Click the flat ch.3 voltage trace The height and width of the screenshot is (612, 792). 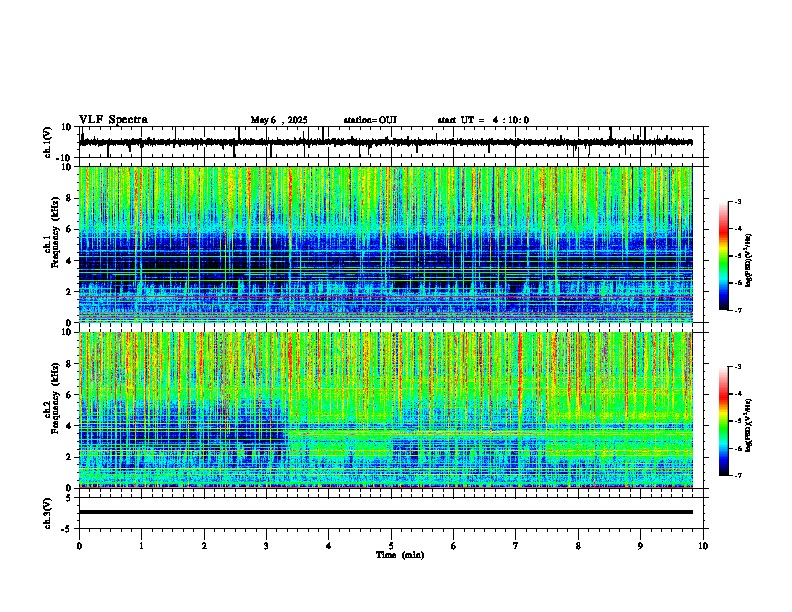coord(385,512)
